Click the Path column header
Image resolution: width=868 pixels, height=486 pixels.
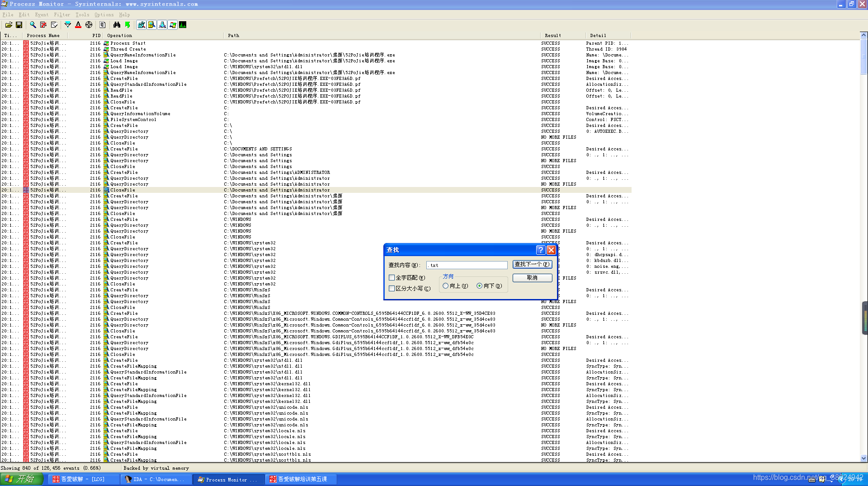382,35
